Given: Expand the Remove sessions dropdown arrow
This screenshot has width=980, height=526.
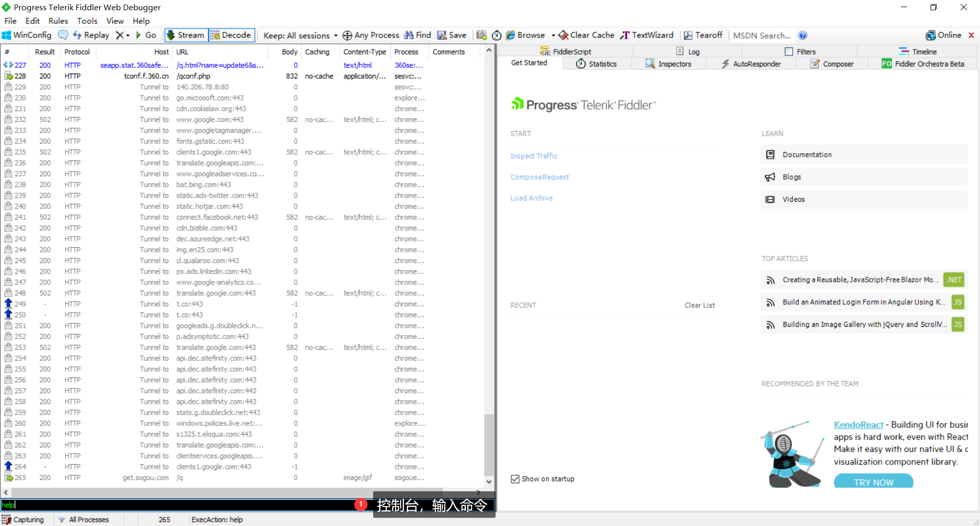Looking at the screenshot, I should tap(128, 35).
